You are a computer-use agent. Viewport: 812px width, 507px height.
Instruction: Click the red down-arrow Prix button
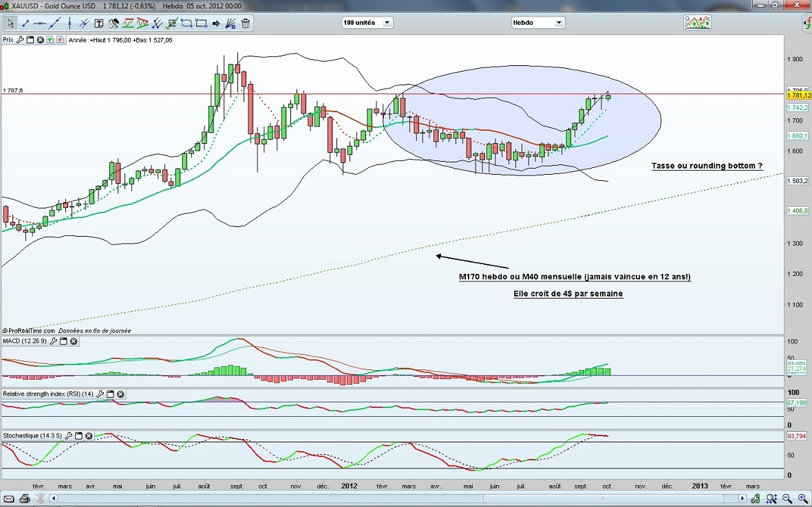(61, 40)
